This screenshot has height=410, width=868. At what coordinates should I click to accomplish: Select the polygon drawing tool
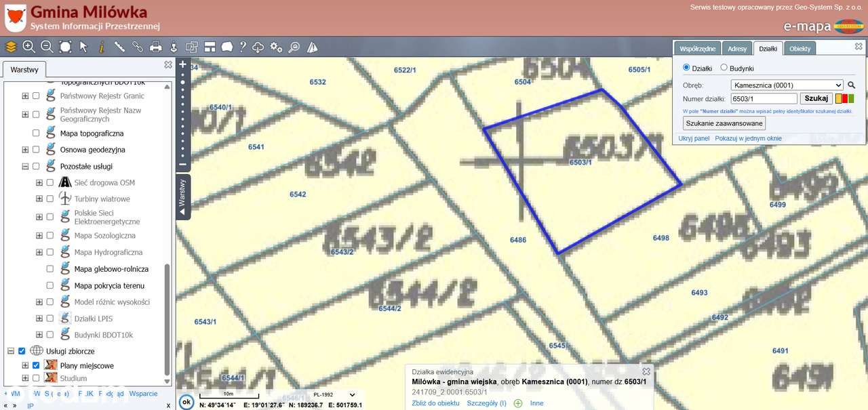[227, 47]
